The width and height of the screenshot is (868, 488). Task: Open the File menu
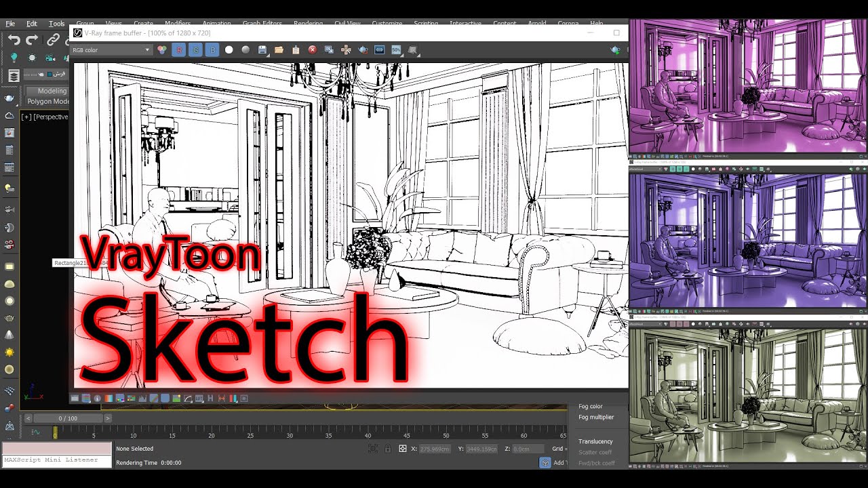pyautogui.click(x=9, y=24)
